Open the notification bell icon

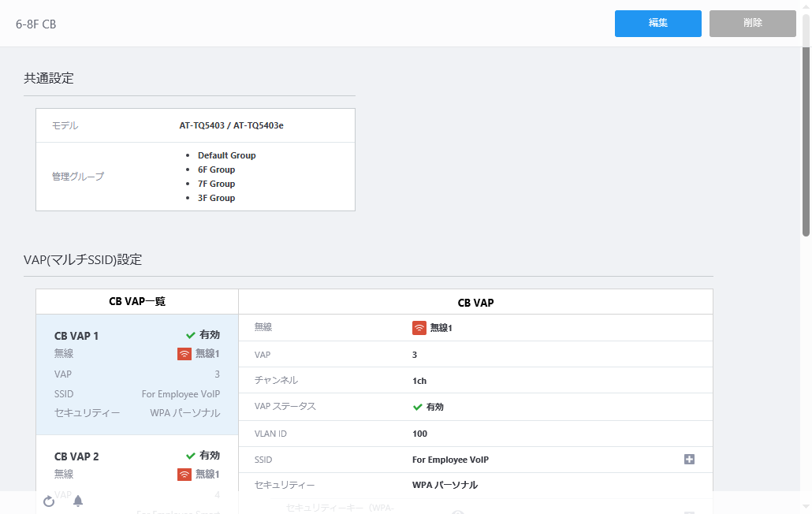coord(78,501)
